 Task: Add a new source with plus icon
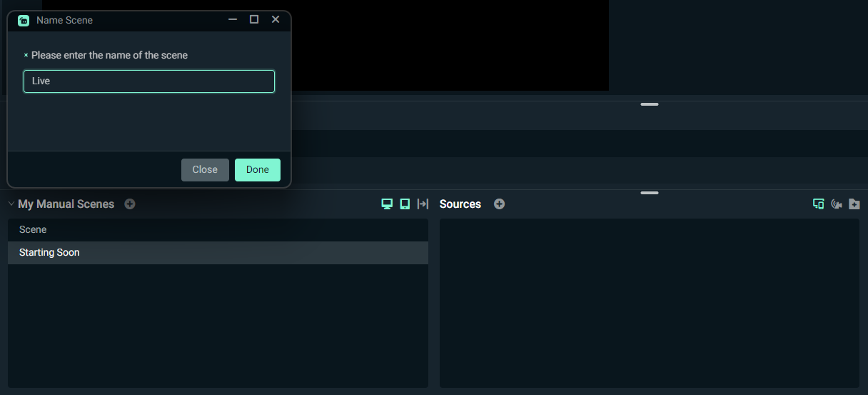(x=500, y=204)
